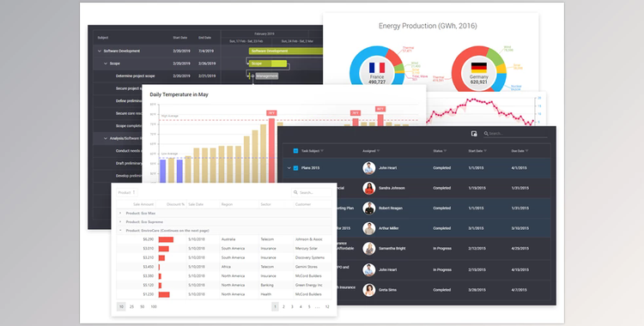Screen dimensions: 644x326
Task: Click the magnifier icon in the sales grid search
Action: (295, 192)
